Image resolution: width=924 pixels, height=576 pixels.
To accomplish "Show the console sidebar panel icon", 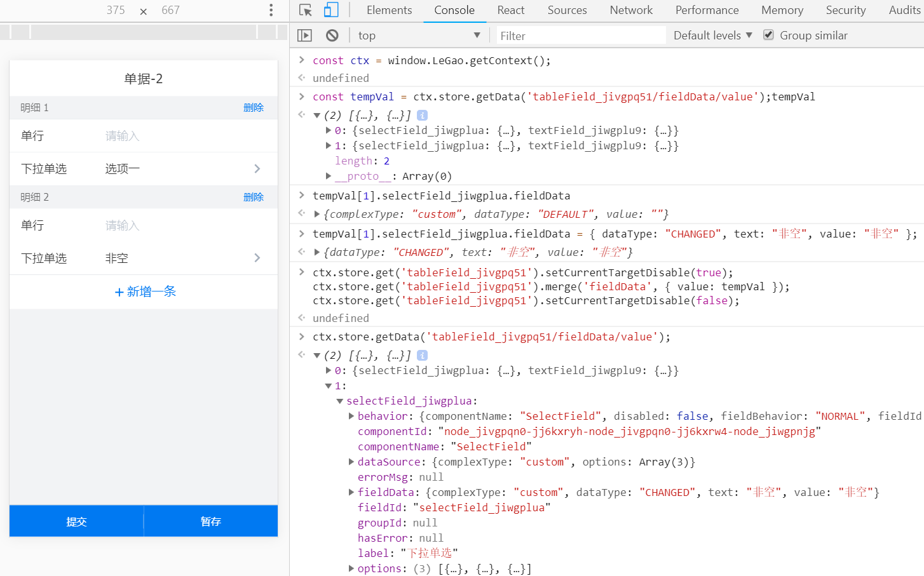I will tap(305, 36).
